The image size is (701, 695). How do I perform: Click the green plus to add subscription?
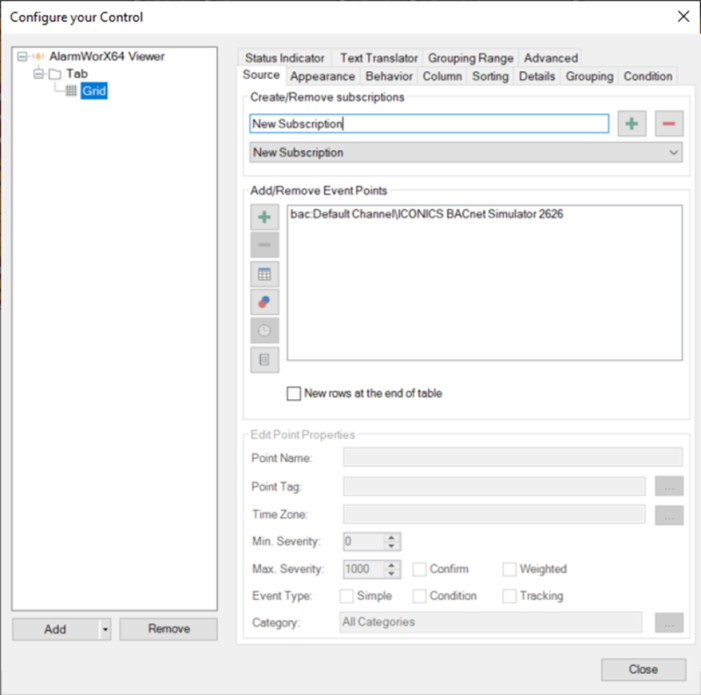coord(631,124)
